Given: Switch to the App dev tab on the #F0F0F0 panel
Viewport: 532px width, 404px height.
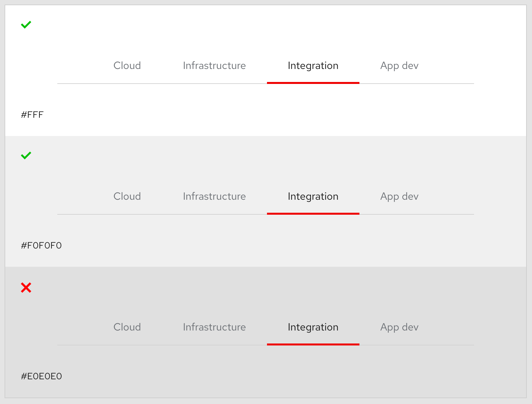Looking at the screenshot, I should pos(399,196).
